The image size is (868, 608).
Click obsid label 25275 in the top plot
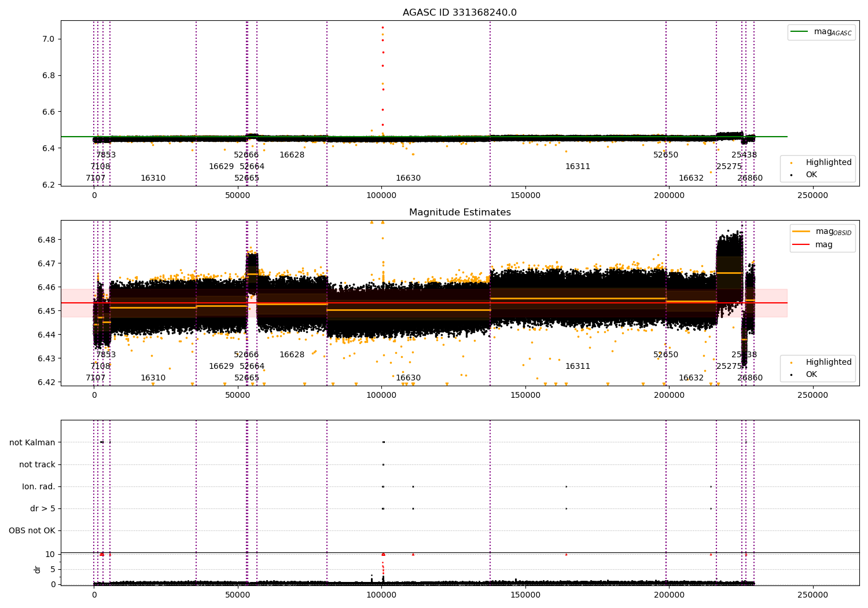[x=729, y=167]
